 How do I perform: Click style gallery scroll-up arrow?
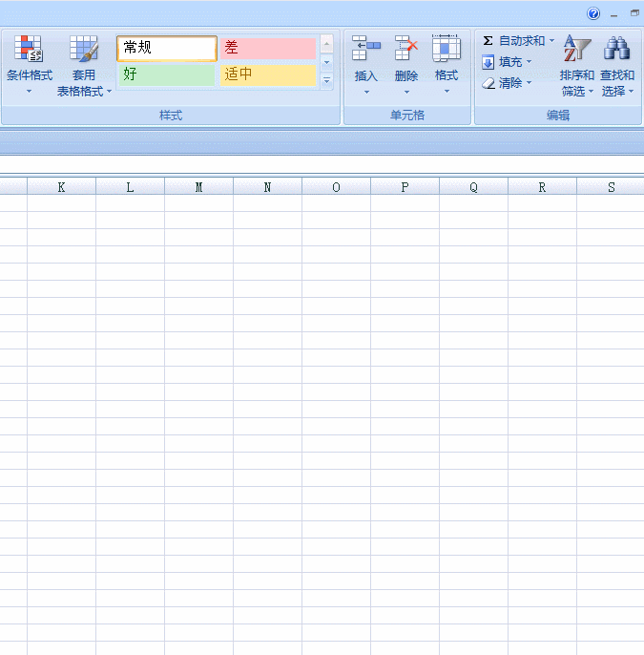tap(327, 44)
